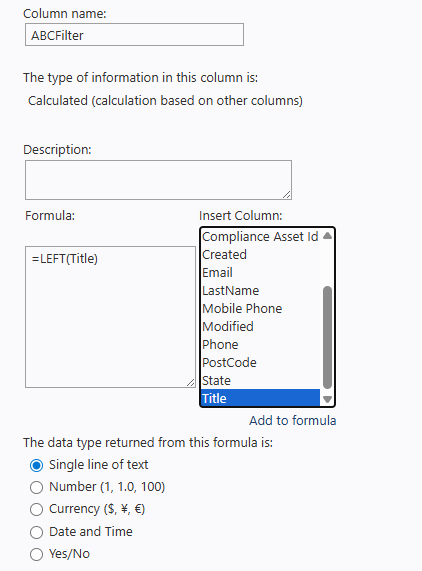
Task: Click inside the Formula text box
Action: coord(110,317)
